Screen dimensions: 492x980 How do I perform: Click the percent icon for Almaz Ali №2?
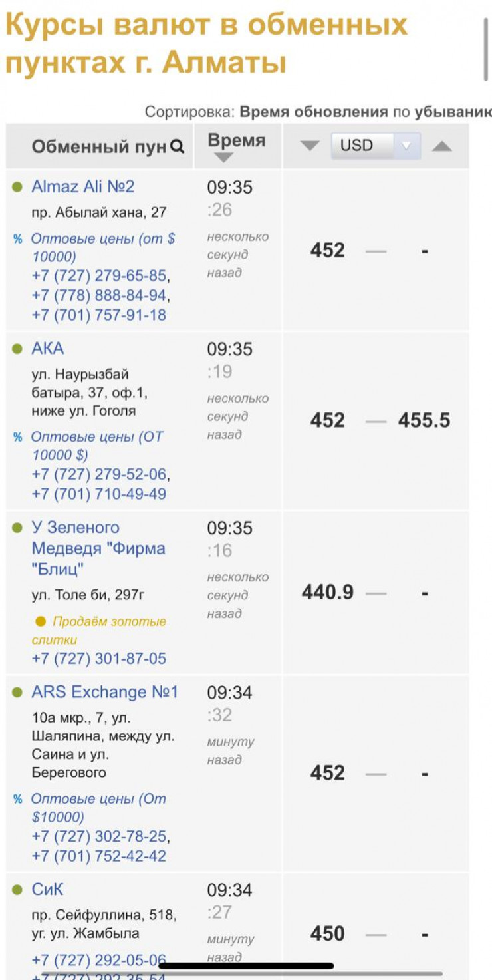pyautogui.click(x=18, y=238)
